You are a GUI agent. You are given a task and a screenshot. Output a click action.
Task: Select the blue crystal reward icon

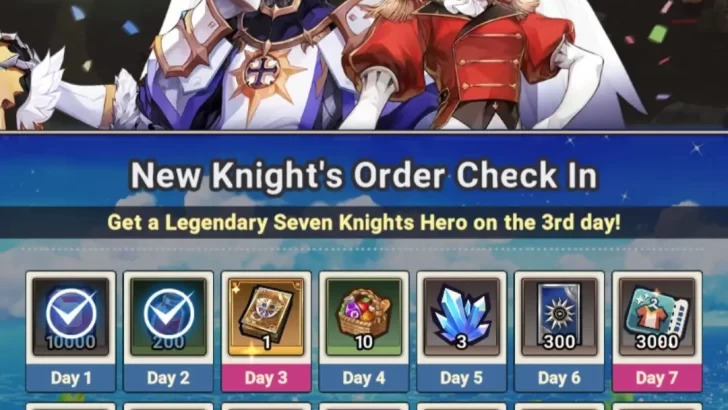pos(462,317)
